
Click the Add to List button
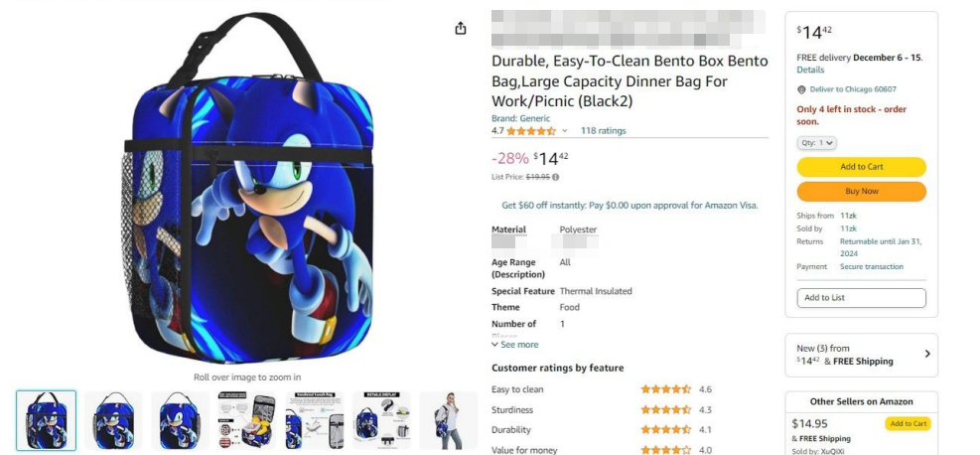click(861, 298)
